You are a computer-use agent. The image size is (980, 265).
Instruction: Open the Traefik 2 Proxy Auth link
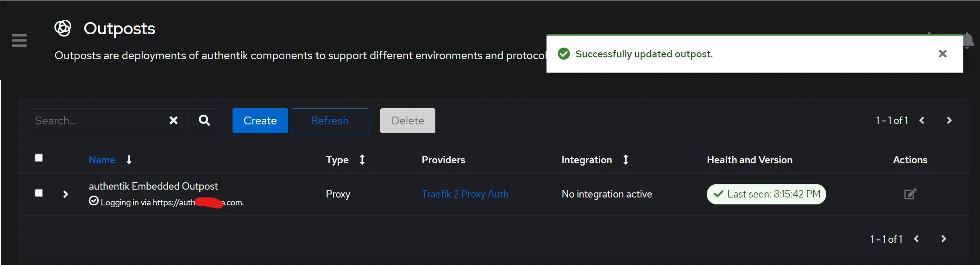pyautogui.click(x=465, y=194)
